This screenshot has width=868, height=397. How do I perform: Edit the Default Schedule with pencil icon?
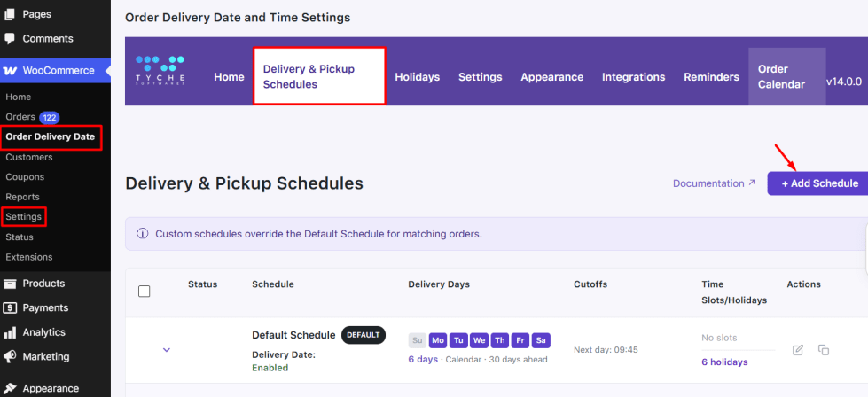pyautogui.click(x=798, y=350)
